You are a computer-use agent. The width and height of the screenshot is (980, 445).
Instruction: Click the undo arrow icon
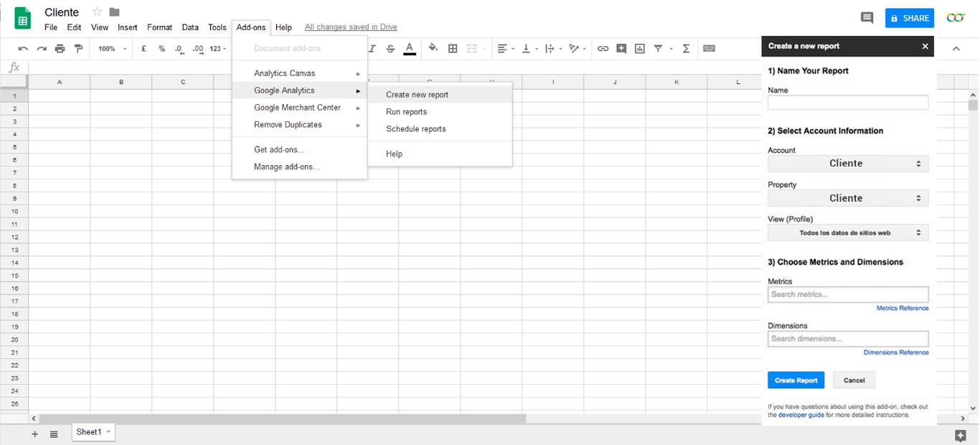(23, 49)
